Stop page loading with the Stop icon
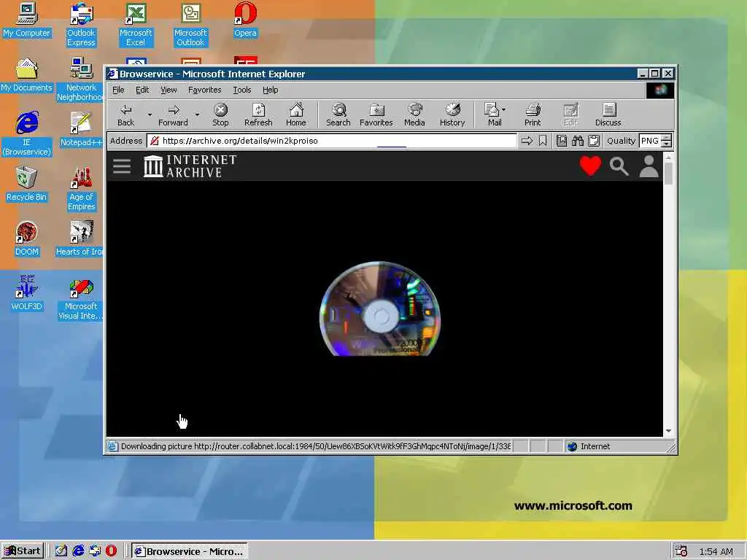 click(x=220, y=114)
